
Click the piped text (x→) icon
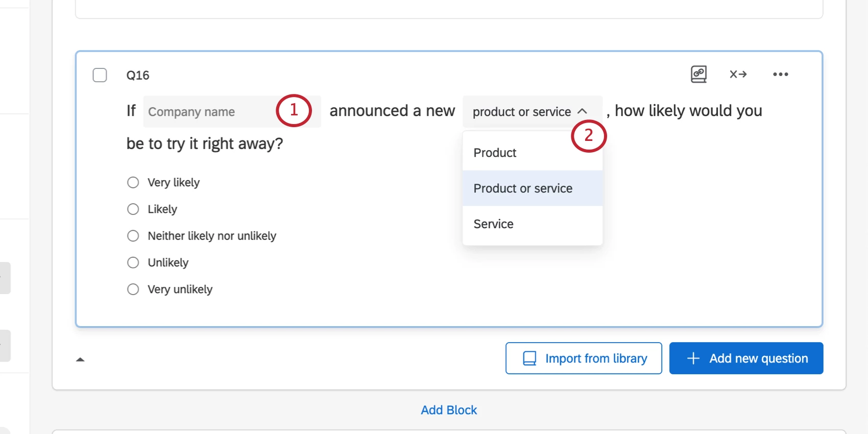point(738,74)
